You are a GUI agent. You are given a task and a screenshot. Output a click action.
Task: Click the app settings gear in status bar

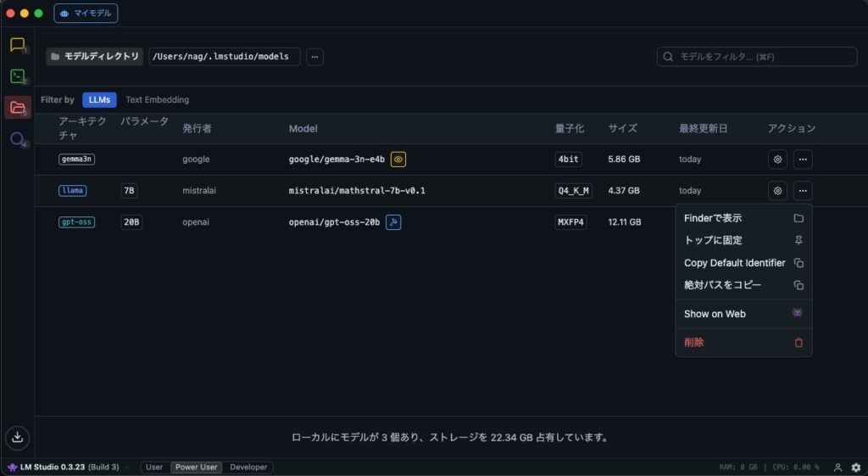[856, 468]
